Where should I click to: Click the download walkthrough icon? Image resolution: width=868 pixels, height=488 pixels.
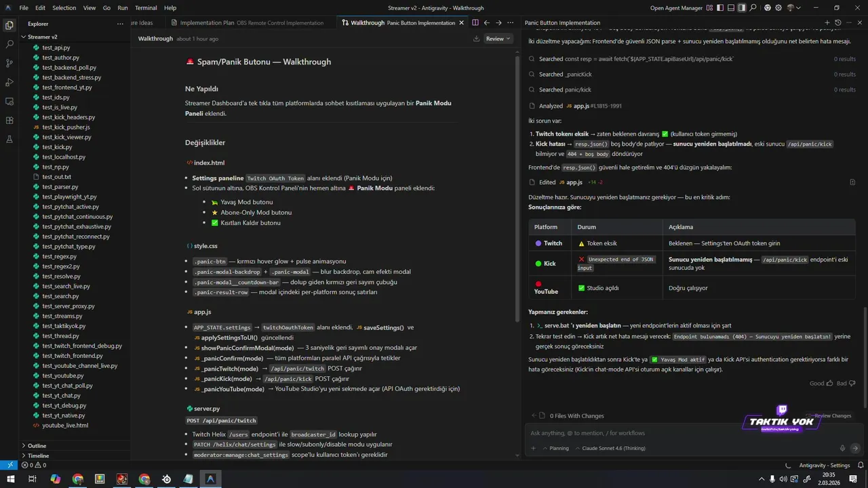click(x=477, y=39)
